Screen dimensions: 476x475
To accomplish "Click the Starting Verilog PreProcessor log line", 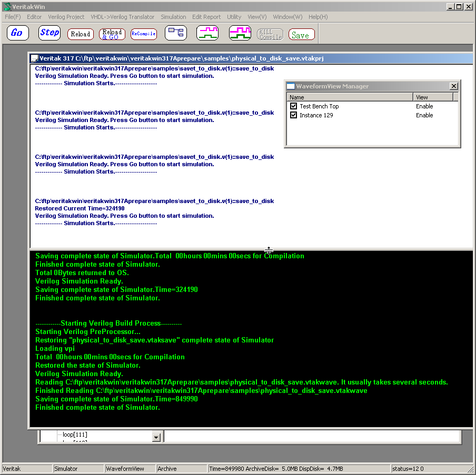I will [88, 331].
